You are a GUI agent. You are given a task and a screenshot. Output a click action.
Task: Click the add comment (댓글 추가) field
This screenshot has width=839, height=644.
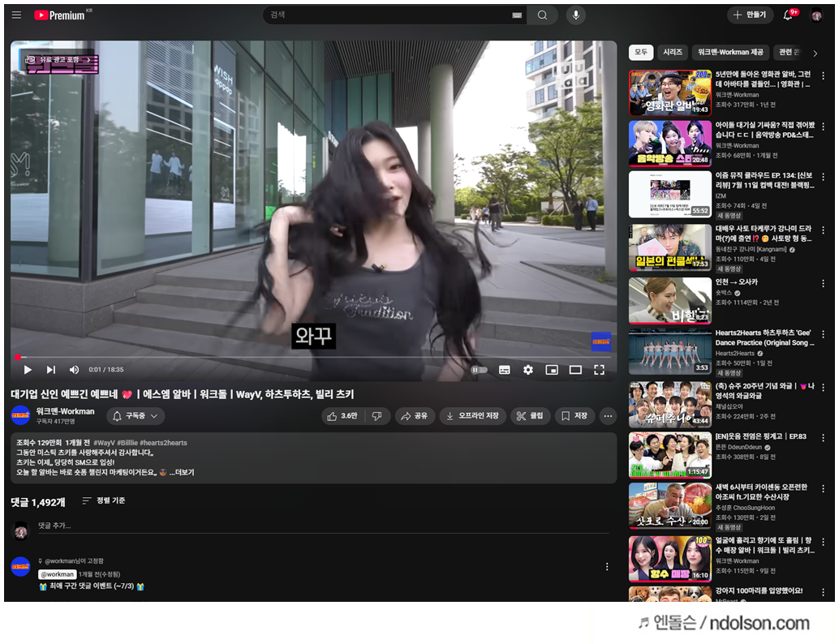pos(323,526)
